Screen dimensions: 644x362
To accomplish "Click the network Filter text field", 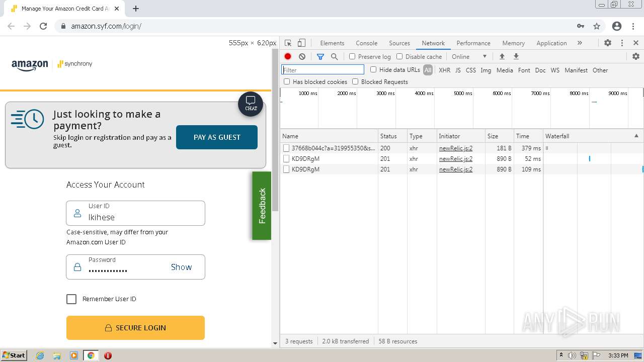I will pyautogui.click(x=323, y=70).
